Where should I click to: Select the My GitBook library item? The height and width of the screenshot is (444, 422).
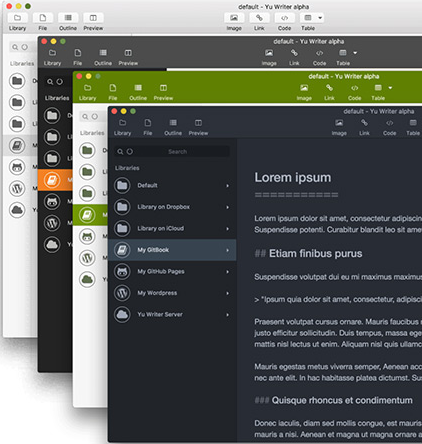click(172, 250)
